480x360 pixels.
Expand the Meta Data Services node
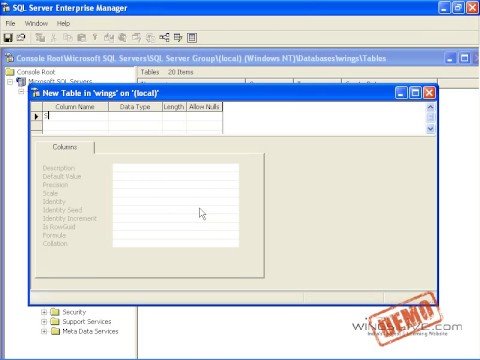44,331
